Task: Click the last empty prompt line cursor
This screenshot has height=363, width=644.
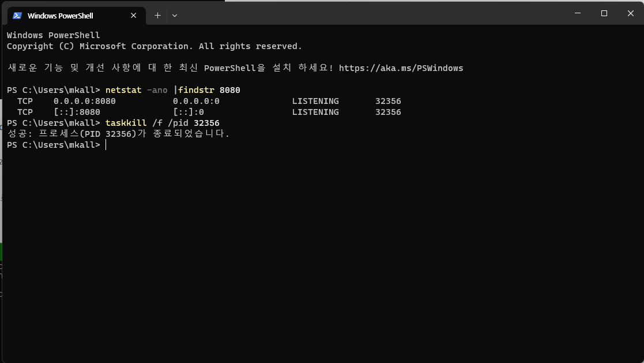Action: coord(106,145)
